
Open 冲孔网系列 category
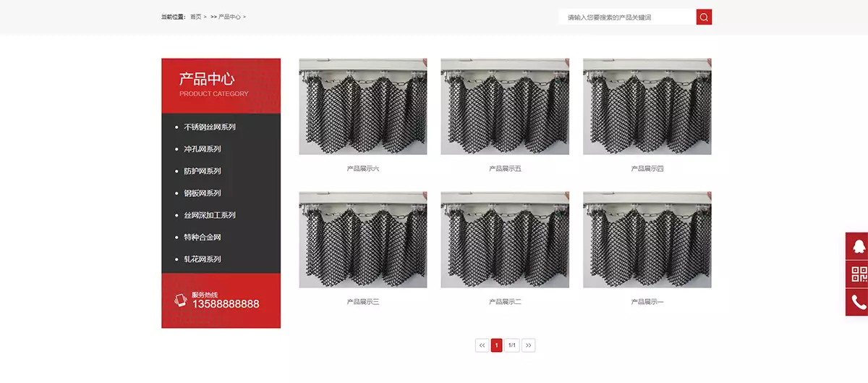(203, 149)
